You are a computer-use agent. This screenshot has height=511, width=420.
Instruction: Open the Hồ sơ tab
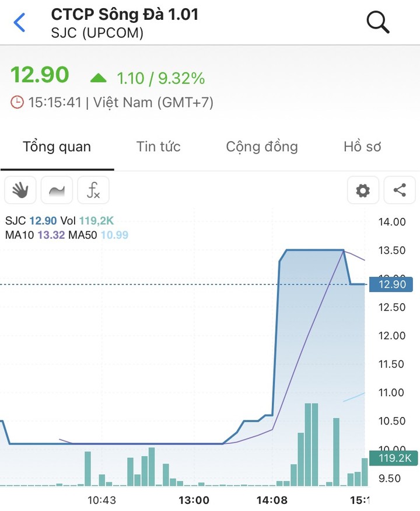(362, 147)
